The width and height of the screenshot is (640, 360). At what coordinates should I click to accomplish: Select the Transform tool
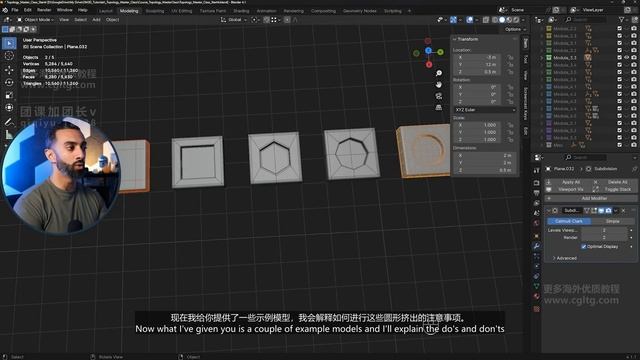coord(9,108)
